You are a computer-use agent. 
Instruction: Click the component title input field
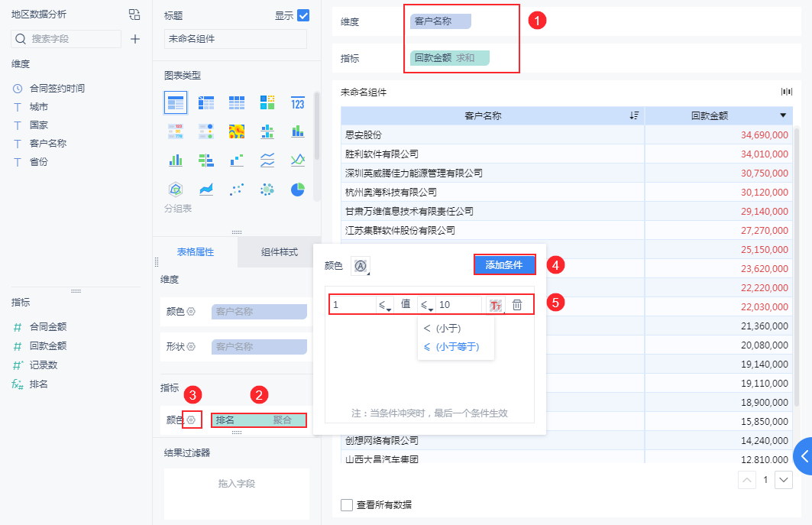[x=235, y=39]
